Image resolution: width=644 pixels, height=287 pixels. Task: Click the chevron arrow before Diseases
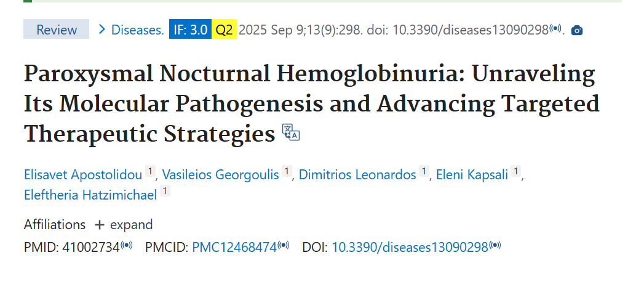(101, 29)
